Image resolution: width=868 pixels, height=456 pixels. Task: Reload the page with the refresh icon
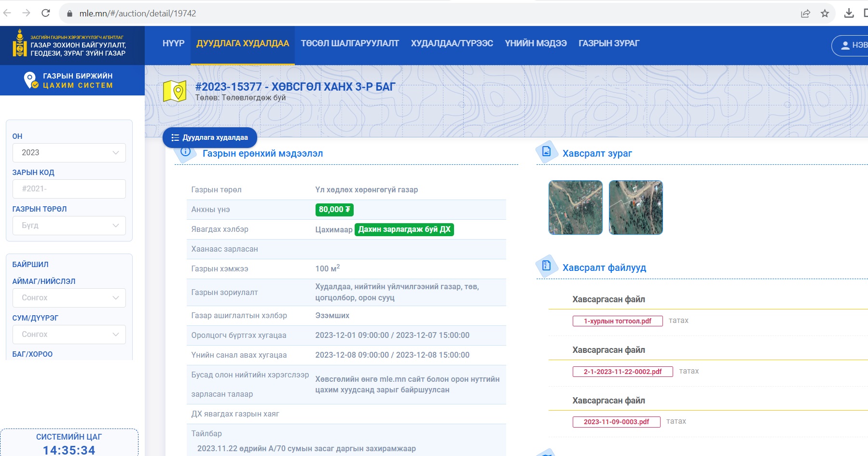point(46,13)
